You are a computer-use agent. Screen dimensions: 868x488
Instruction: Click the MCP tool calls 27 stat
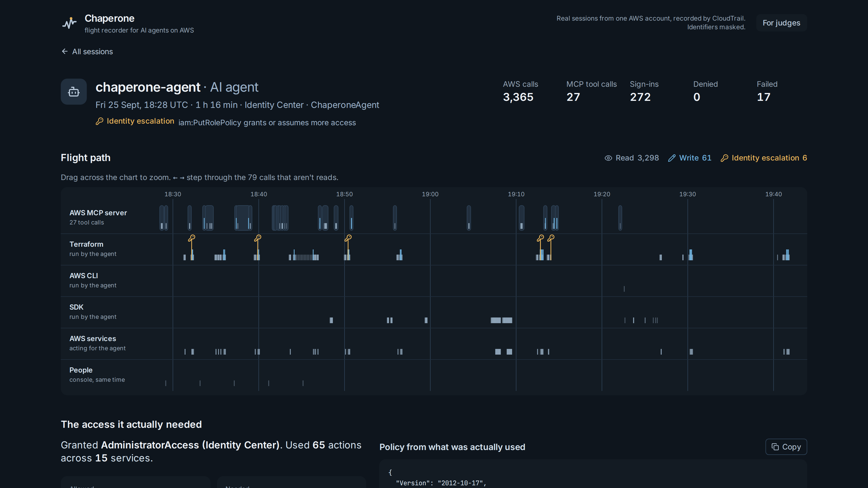click(592, 92)
